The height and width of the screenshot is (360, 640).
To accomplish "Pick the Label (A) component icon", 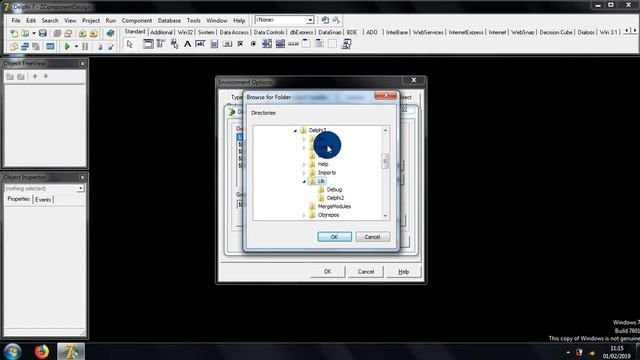I will pyautogui.click(x=187, y=44).
